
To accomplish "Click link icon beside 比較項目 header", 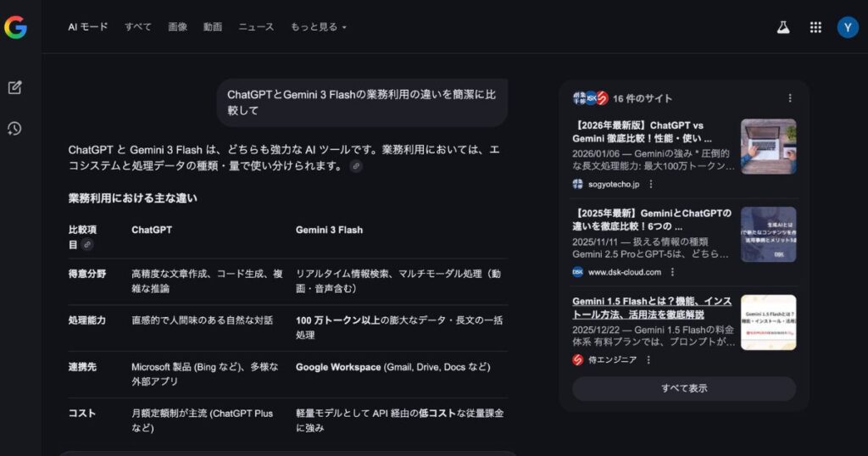I will click(x=86, y=245).
